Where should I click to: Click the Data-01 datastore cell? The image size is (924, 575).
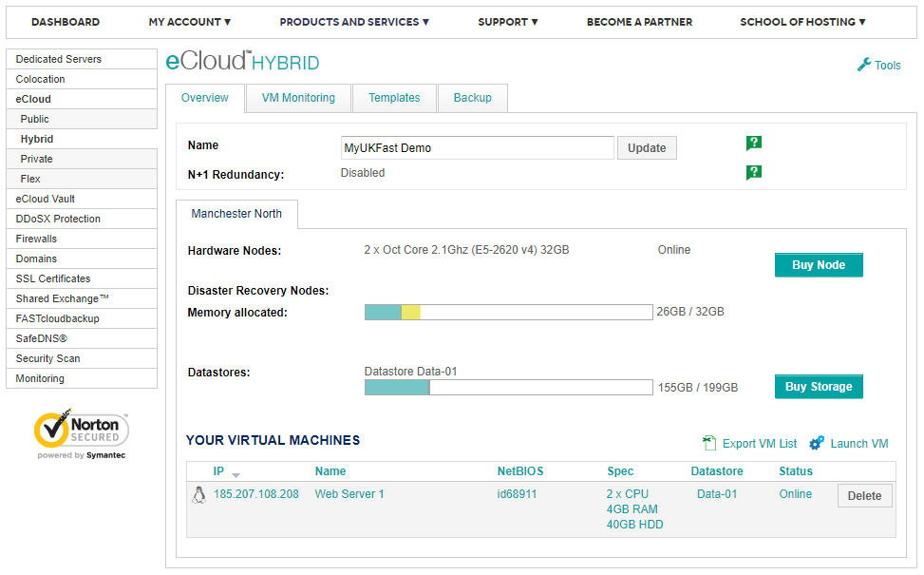point(717,494)
